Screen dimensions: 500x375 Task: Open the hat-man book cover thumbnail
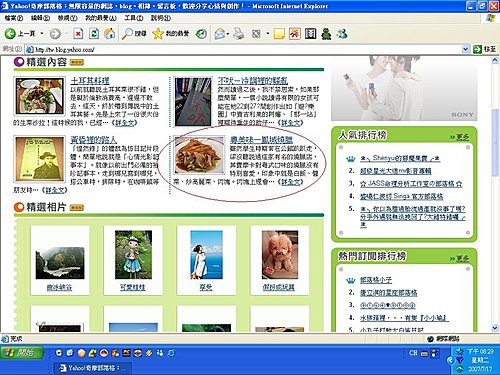tap(39, 159)
